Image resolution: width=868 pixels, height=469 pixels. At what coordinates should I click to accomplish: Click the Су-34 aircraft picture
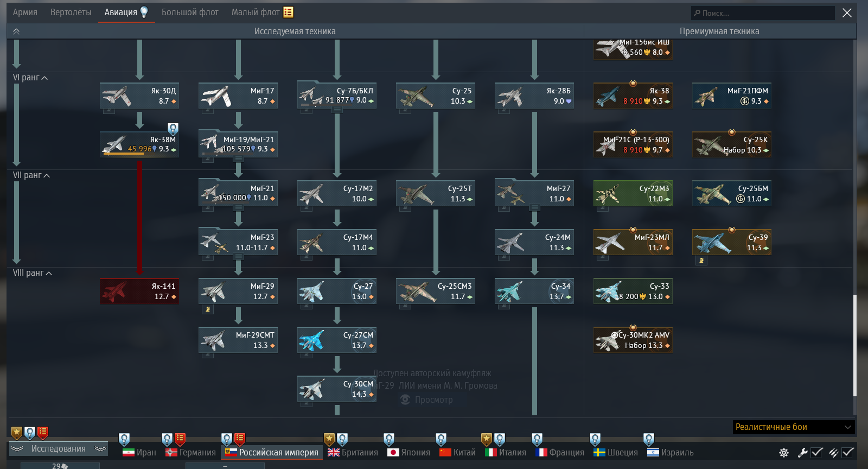(x=510, y=291)
